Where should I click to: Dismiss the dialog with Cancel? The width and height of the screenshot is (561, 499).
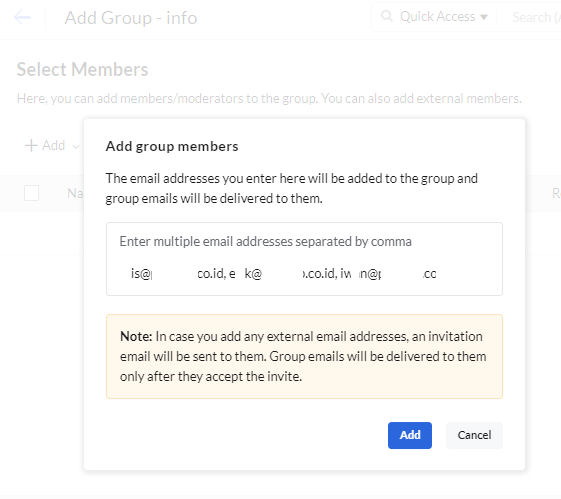pos(474,435)
